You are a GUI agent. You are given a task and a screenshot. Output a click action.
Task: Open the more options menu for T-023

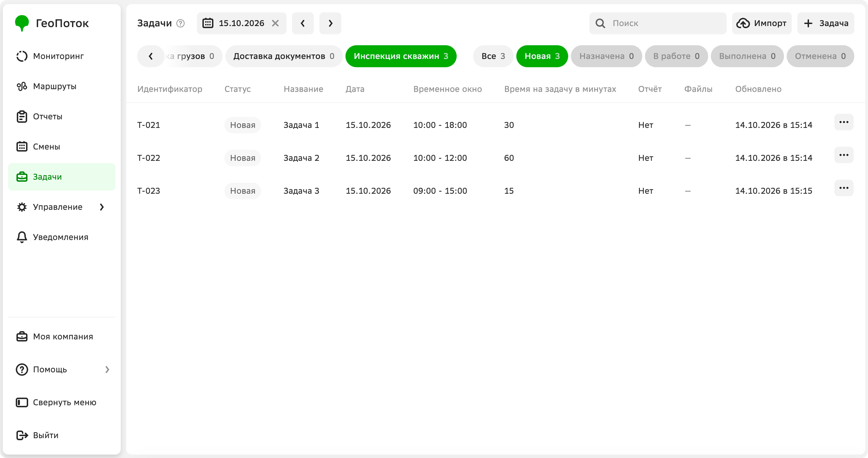pos(844,188)
